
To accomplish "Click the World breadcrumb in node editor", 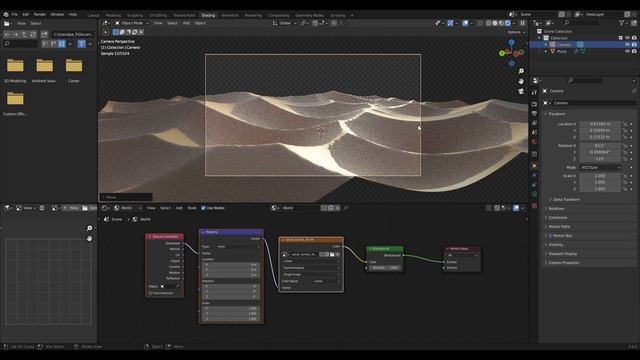I will click(x=141, y=220).
